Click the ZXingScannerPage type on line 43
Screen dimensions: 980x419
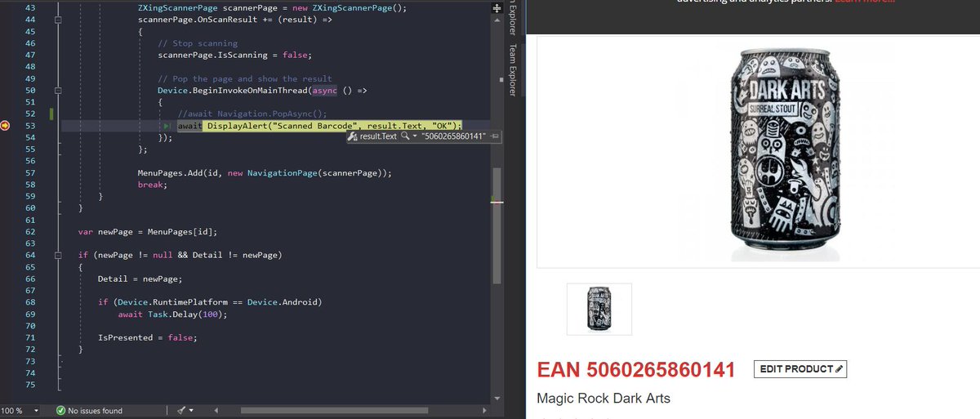coord(179,7)
